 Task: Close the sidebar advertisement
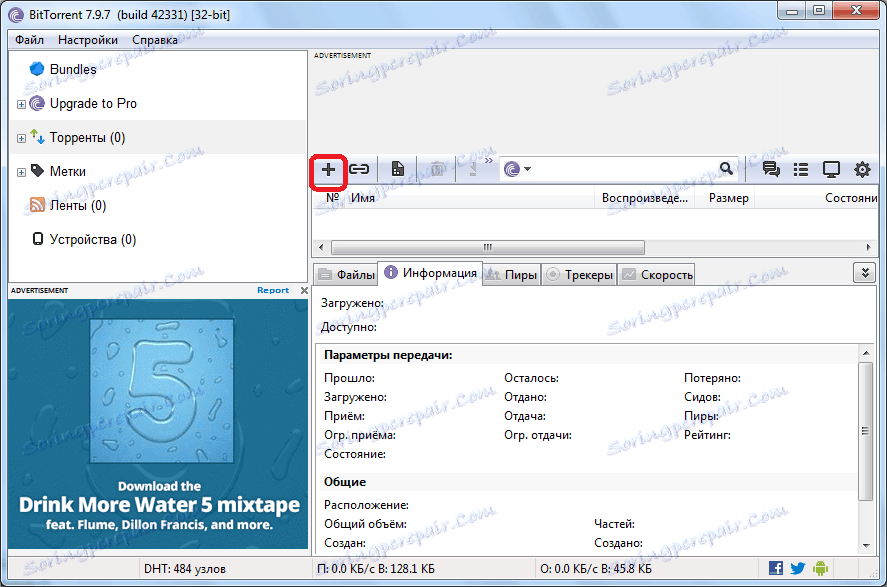click(304, 290)
